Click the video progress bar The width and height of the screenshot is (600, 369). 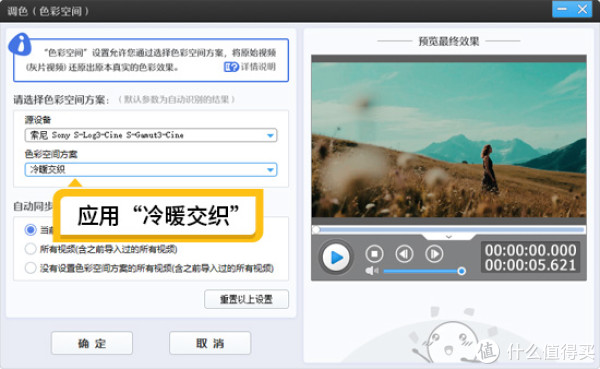tap(448, 230)
